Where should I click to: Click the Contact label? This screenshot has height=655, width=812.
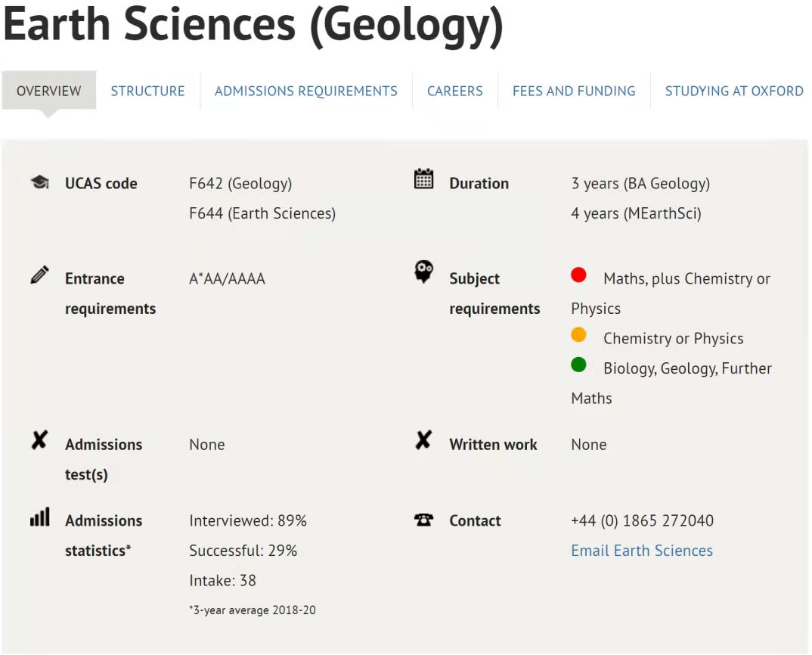click(x=475, y=520)
